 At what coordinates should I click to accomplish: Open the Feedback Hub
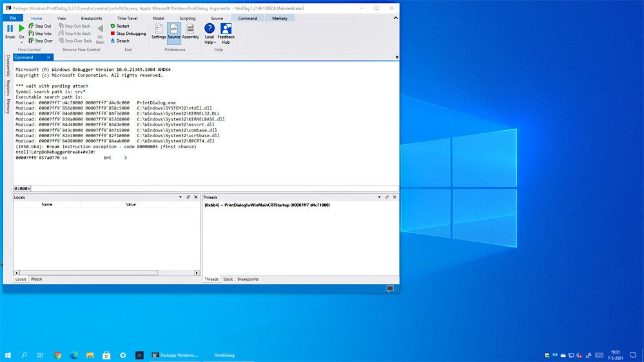(x=226, y=33)
